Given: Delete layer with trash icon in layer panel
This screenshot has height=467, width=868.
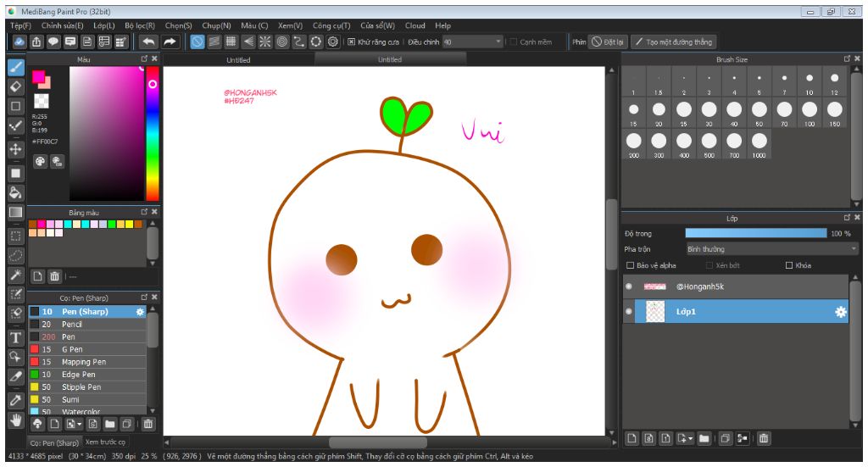Looking at the screenshot, I should [x=764, y=438].
